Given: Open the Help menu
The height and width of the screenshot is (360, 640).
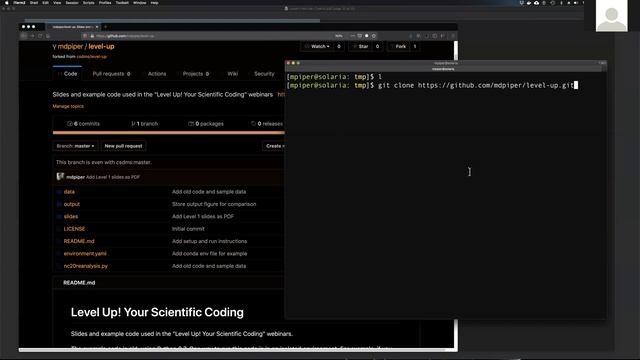Looking at the screenshot, I should pos(154,2).
